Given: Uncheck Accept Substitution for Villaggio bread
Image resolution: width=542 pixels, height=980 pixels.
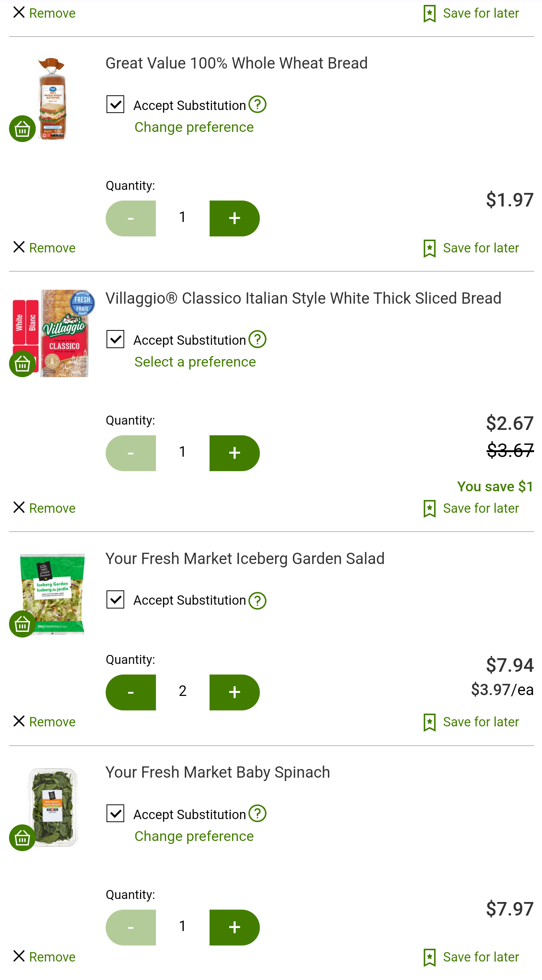Looking at the screenshot, I should coord(115,339).
